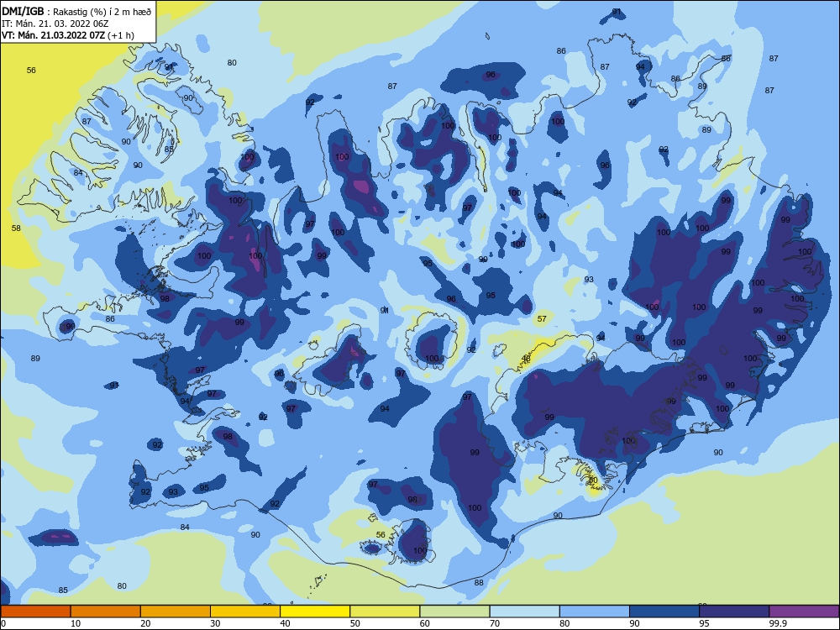Click the dark navy 95–99.9 legend swatch
The height and width of the screenshot is (630, 840).
click(734, 612)
